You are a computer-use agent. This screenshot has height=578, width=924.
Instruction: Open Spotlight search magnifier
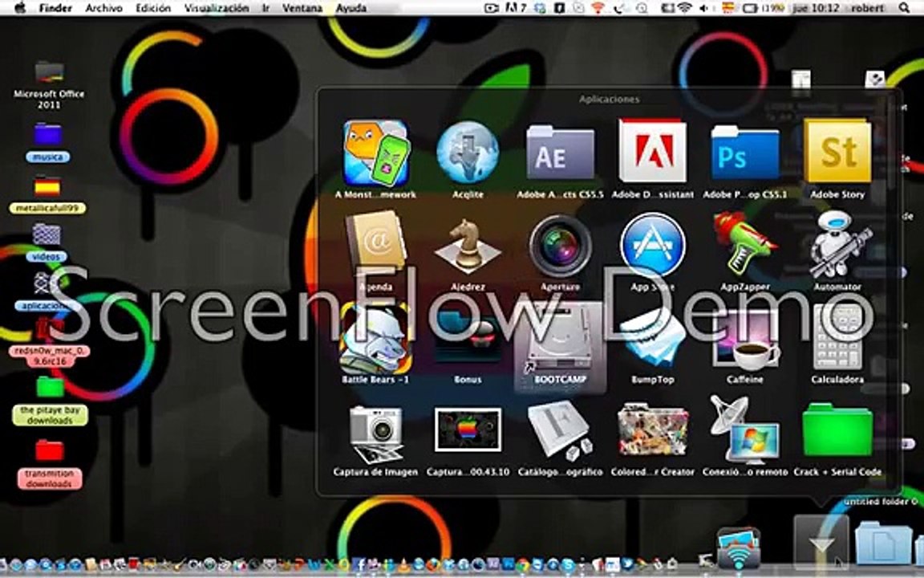(904, 8)
